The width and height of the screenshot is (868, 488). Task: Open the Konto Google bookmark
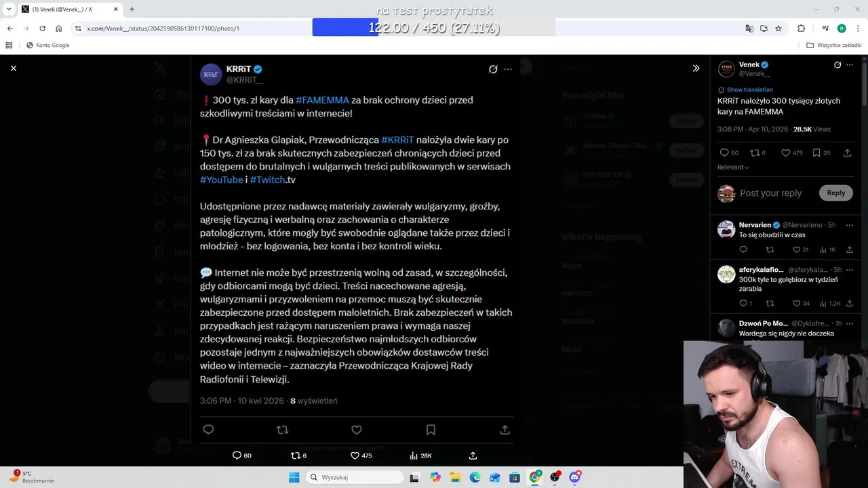click(47, 45)
